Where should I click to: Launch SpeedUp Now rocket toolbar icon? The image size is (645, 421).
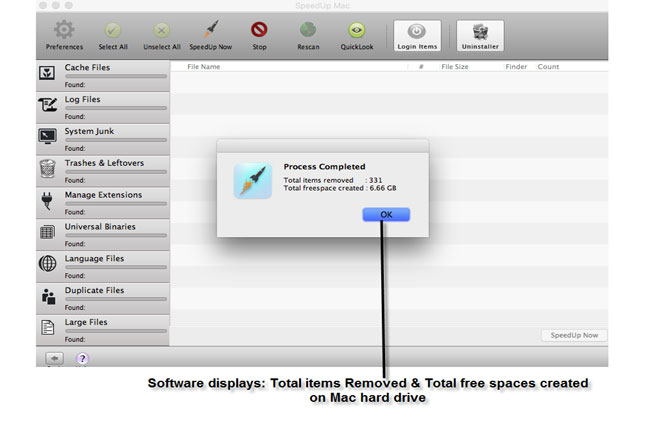coord(211,30)
